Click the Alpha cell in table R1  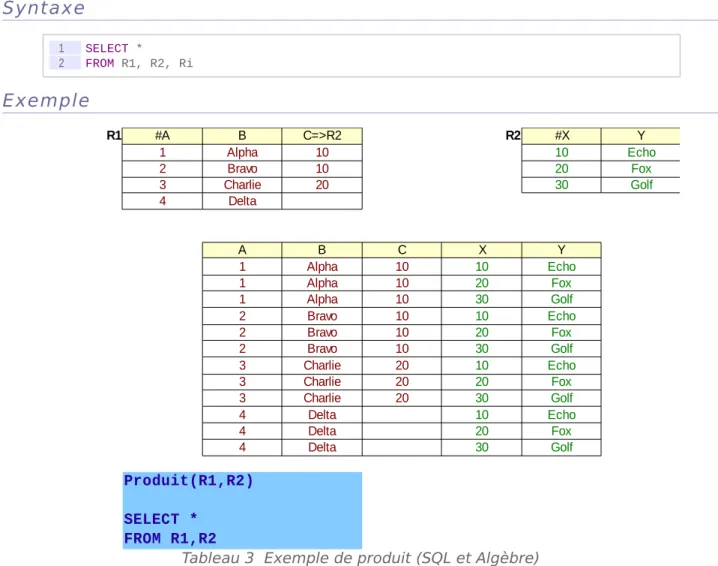242,152
